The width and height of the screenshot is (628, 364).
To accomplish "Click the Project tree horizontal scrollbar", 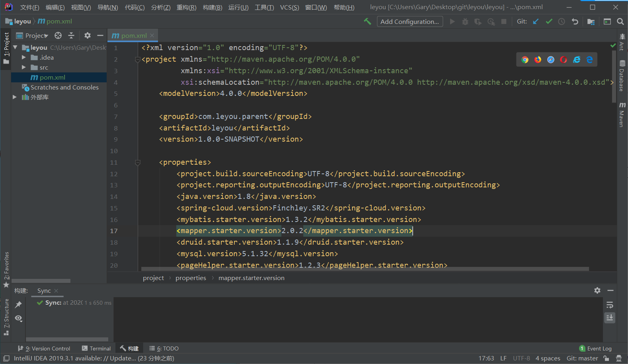I will click(41, 281).
